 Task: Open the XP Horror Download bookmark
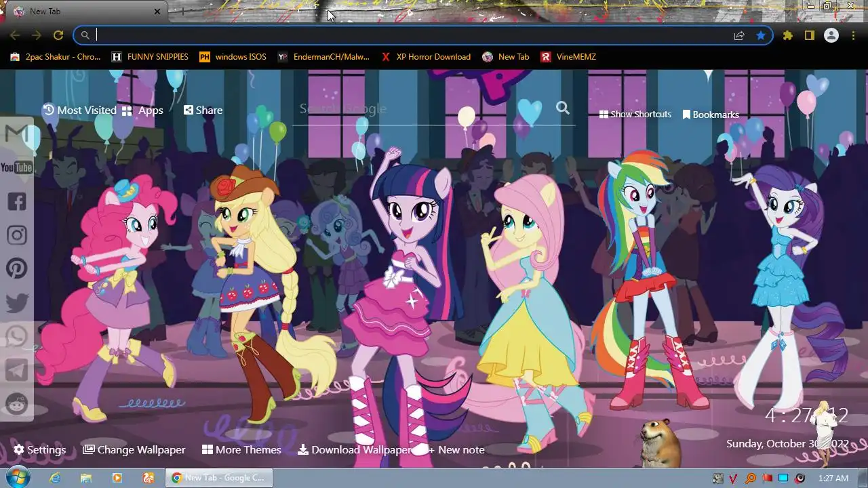426,57
